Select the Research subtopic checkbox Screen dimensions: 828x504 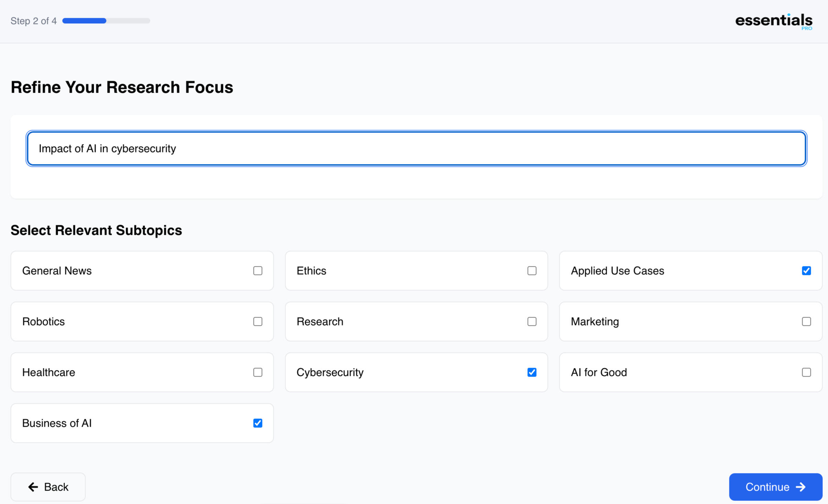pyautogui.click(x=532, y=321)
